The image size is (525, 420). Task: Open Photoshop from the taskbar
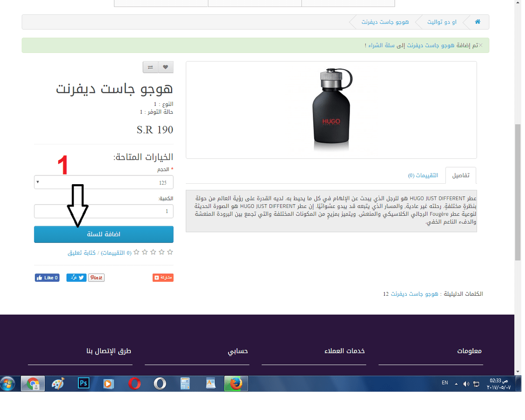point(83,384)
